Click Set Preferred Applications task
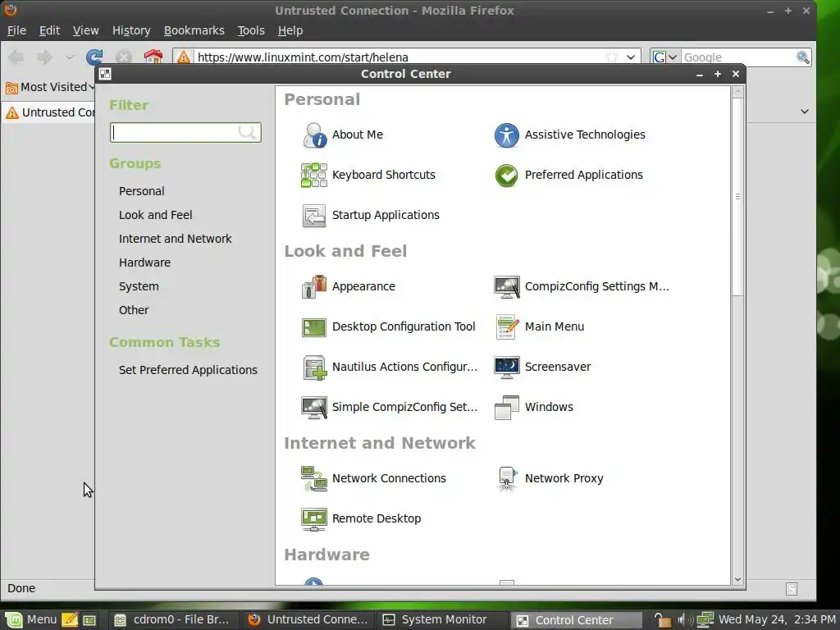The height and width of the screenshot is (630, 840). point(188,370)
